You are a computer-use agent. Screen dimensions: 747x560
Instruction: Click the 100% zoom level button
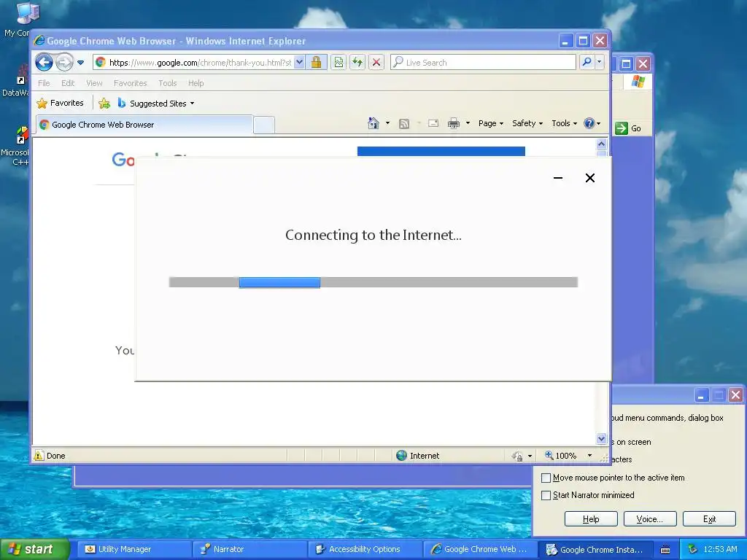click(561, 456)
